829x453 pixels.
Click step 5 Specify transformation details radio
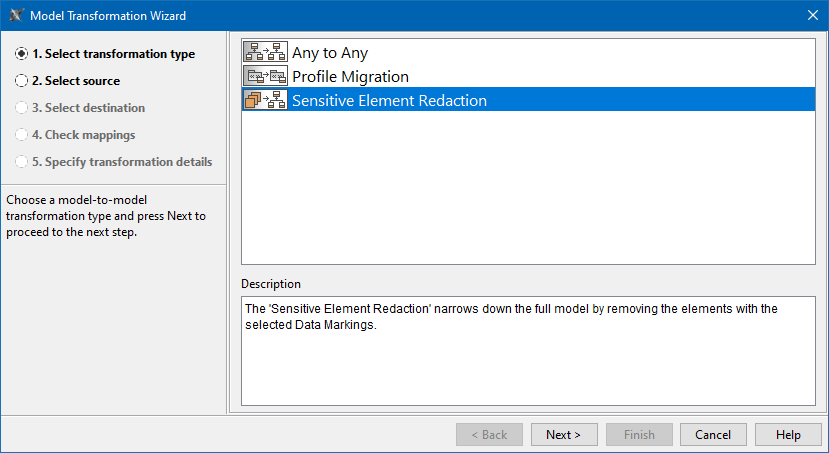tap(22, 162)
